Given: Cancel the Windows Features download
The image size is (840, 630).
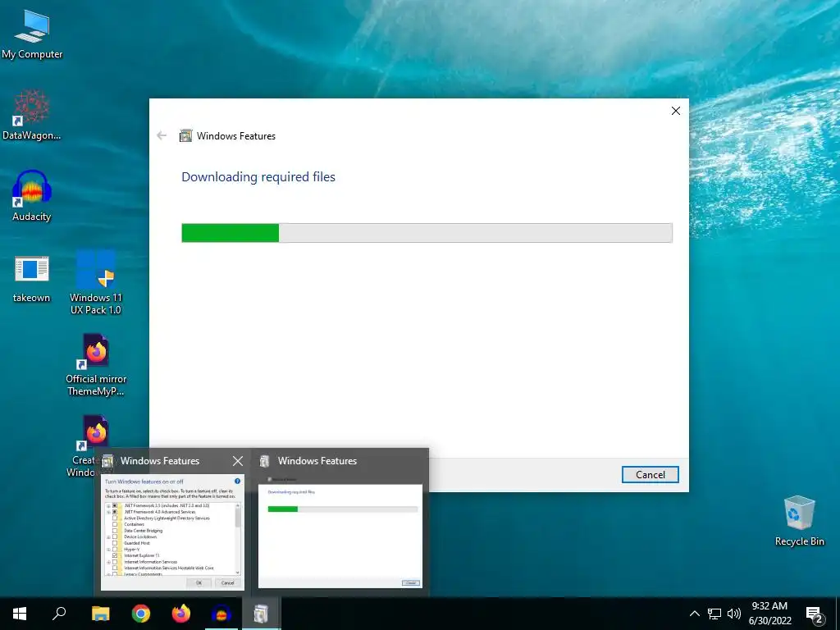Looking at the screenshot, I should point(650,475).
